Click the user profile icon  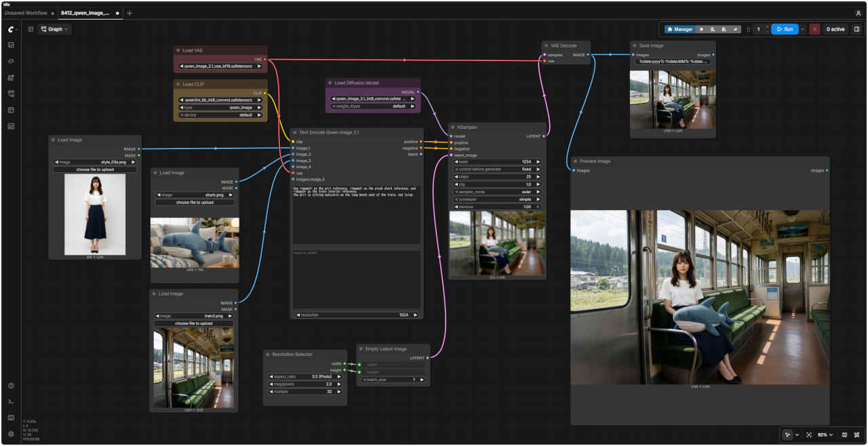[859, 13]
